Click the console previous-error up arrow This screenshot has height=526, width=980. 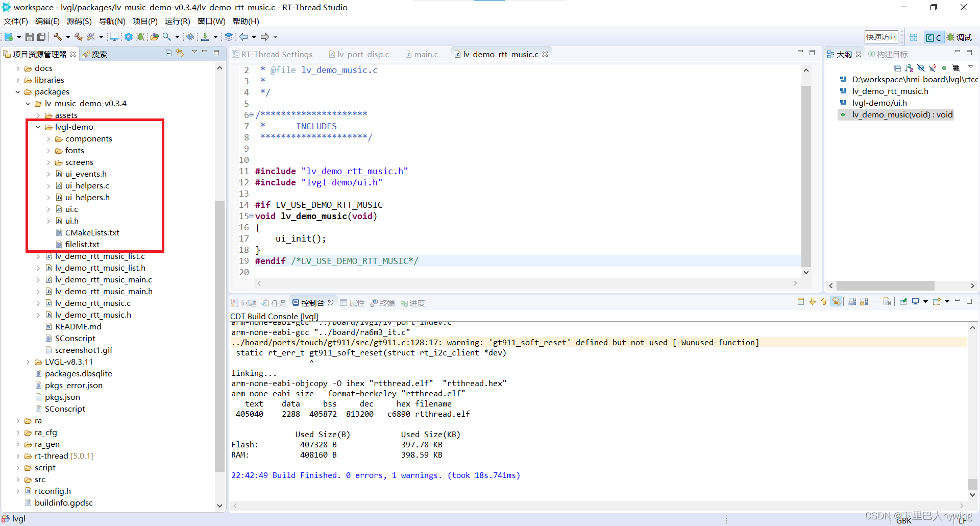824,302
